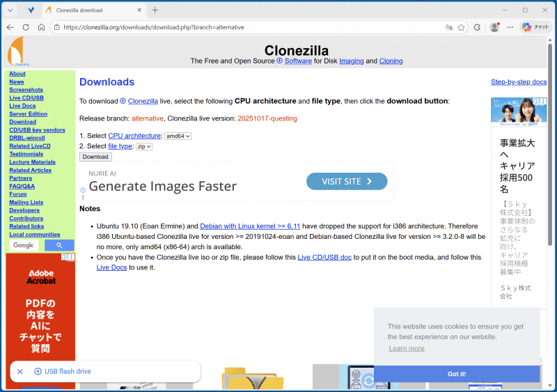The height and width of the screenshot is (392, 557).
Task: Open the Step-by-step docs link
Action: click(519, 82)
